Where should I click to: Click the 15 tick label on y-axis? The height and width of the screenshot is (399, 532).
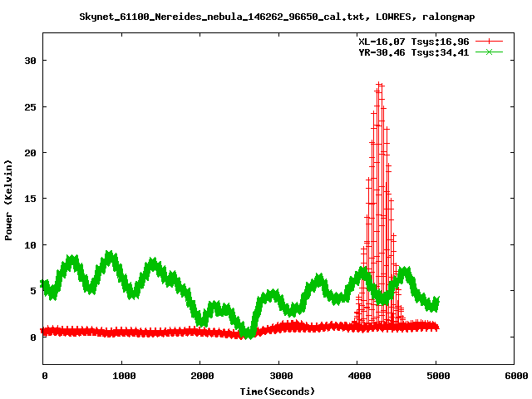[x=31, y=199]
